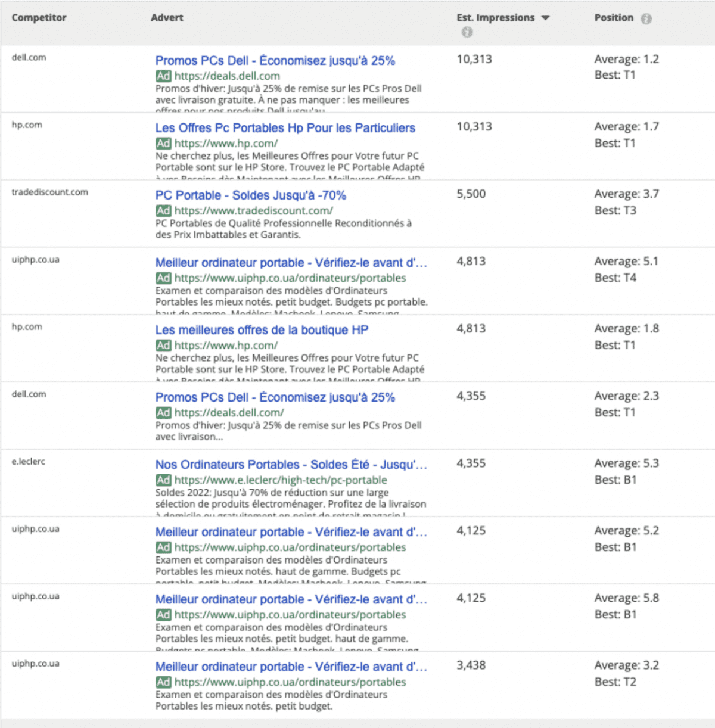Click the info icon below Est. Impressions header
The width and height of the screenshot is (715, 728).
pyautogui.click(x=467, y=32)
